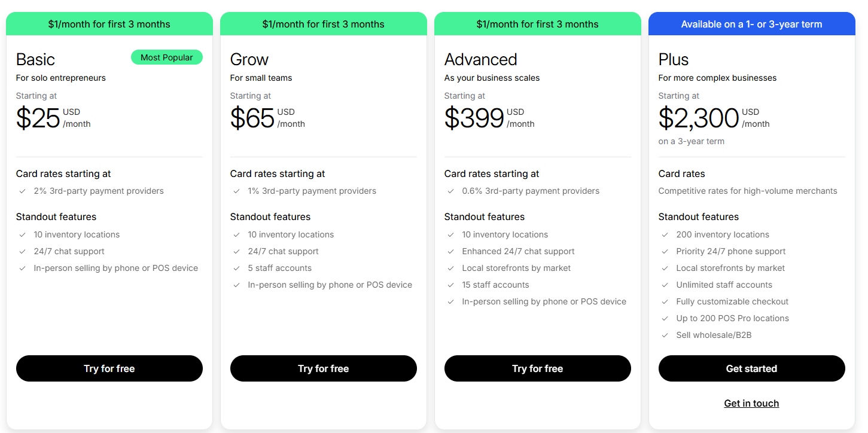Screen dimensions: 868x433
Task: Click checkmark beside Priority 24/7 phone support
Action: coord(665,252)
